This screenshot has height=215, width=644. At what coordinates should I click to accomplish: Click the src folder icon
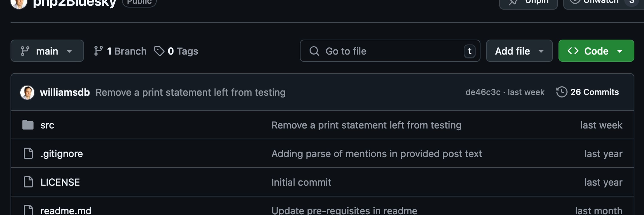tap(28, 125)
